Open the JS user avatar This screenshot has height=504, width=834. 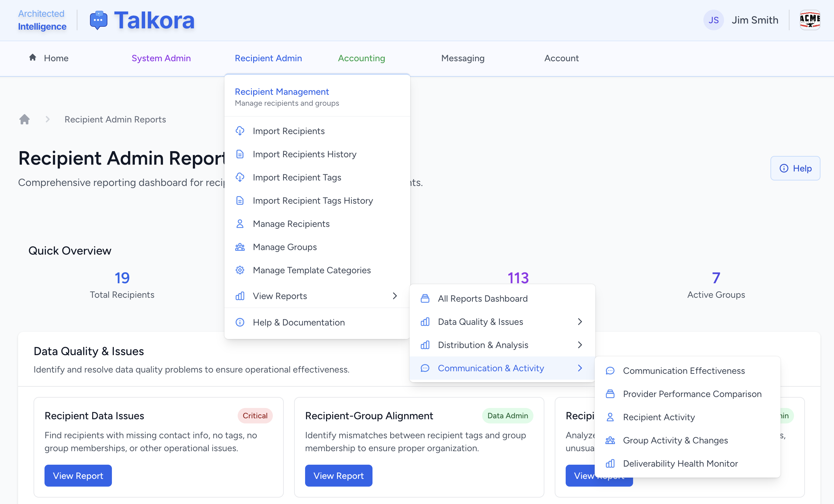[713, 20]
